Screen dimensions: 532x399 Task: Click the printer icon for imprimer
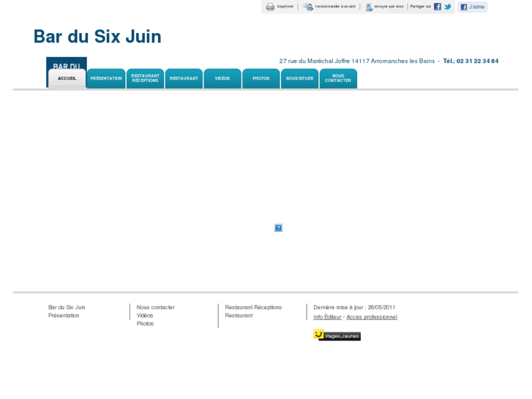click(x=270, y=7)
